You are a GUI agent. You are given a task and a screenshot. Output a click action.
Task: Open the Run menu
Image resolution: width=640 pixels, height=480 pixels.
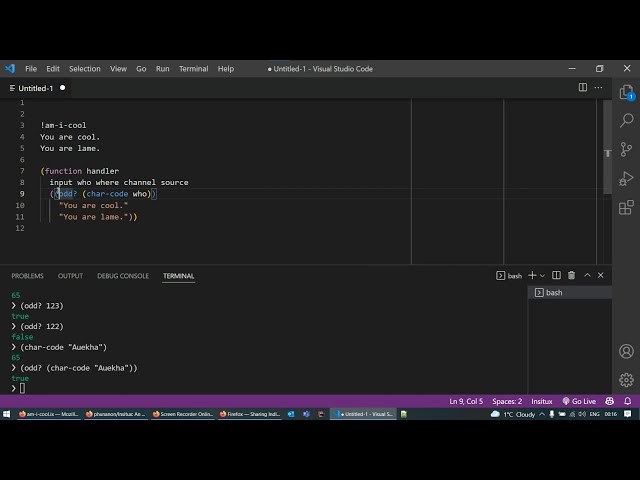(162, 69)
